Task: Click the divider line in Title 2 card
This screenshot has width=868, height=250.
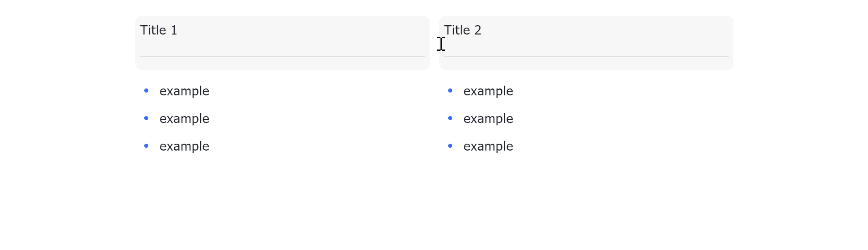Action: [586, 57]
